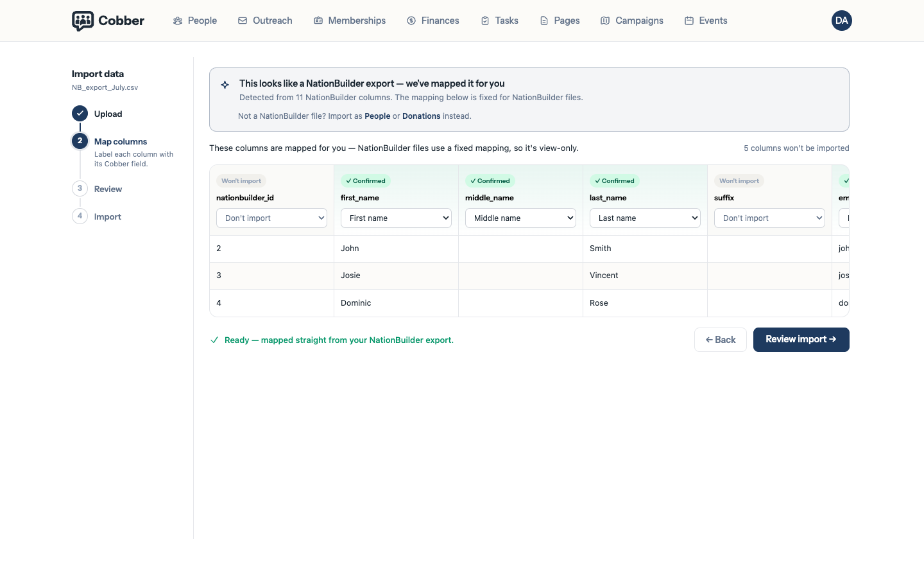This screenshot has height=578, width=924.
Task: Import as People link
Action: click(377, 116)
